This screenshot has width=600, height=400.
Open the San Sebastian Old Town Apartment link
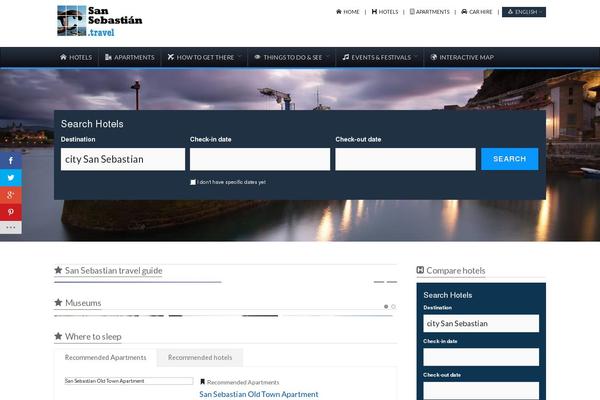tap(259, 394)
